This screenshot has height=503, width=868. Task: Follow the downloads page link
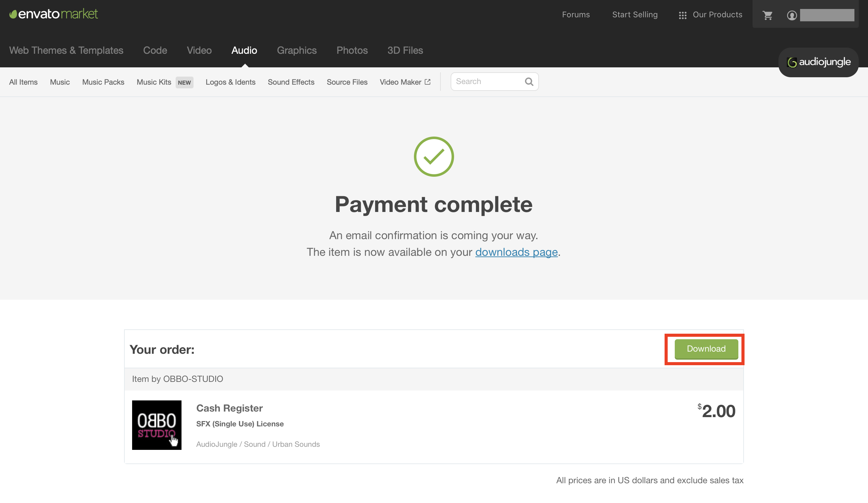point(516,252)
